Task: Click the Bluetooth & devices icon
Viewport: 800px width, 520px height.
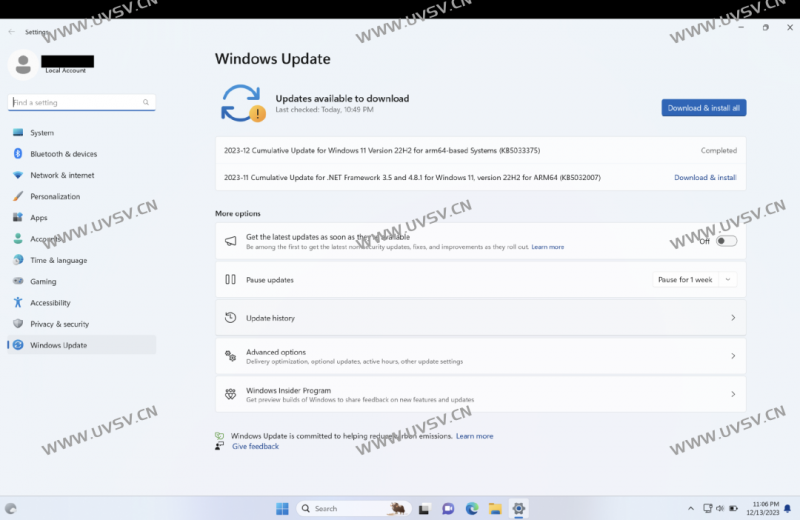Action: [x=18, y=154]
